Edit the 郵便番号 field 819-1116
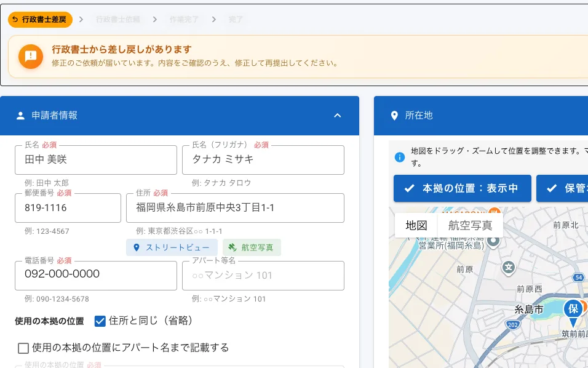Image resolution: width=588 pixels, height=368 pixels. (68, 208)
